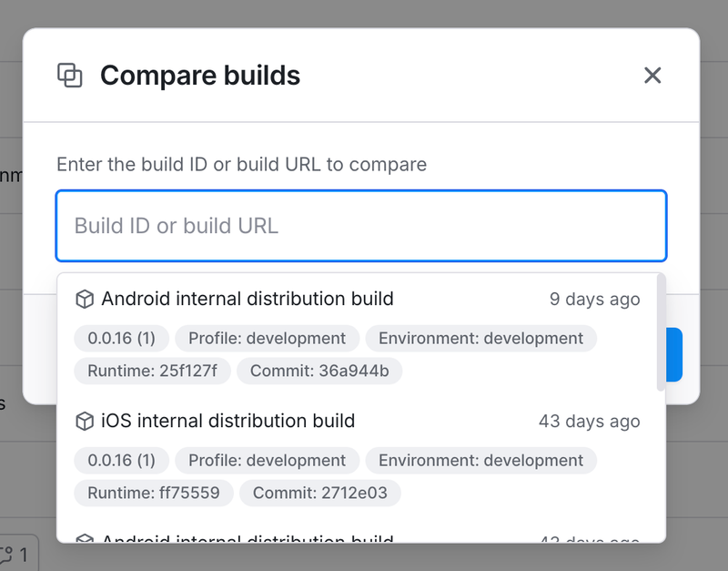Click the Android build cube icon
The image size is (728, 571).
pyautogui.click(x=85, y=300)
